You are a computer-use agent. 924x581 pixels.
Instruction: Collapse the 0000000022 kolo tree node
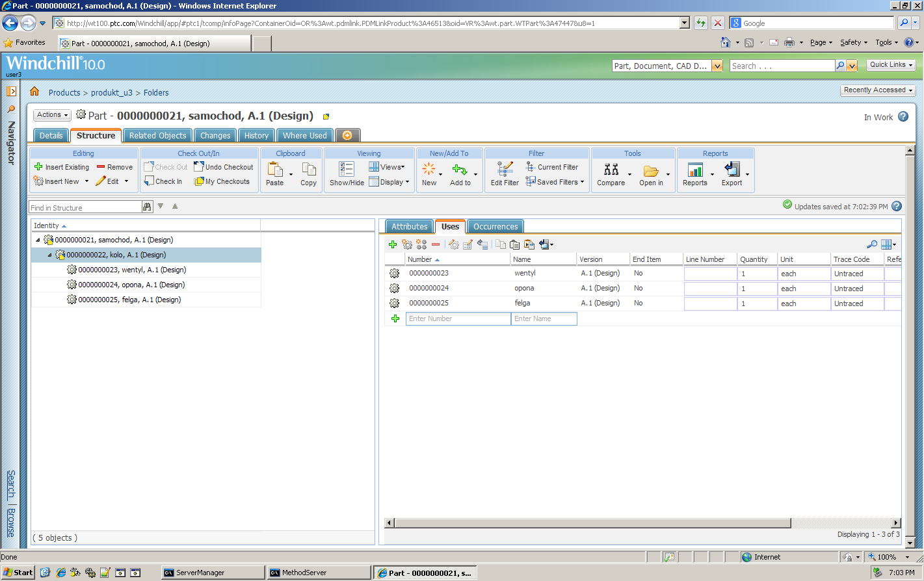49,255
